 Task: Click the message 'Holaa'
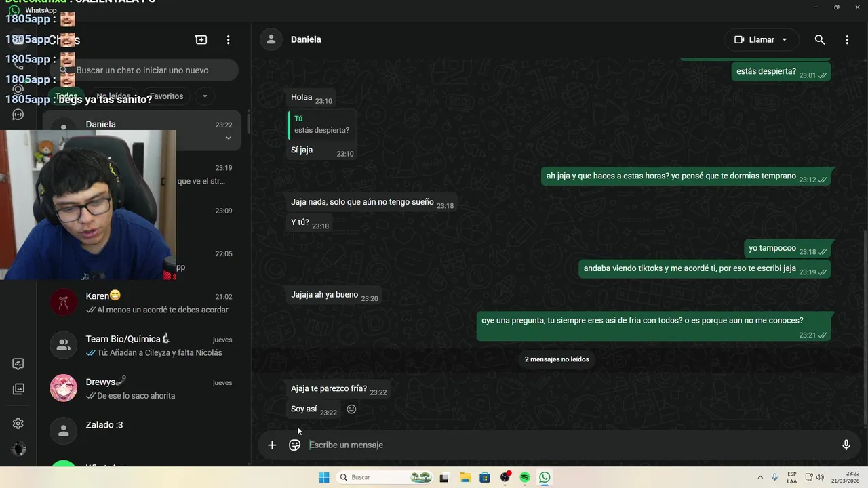311,98
